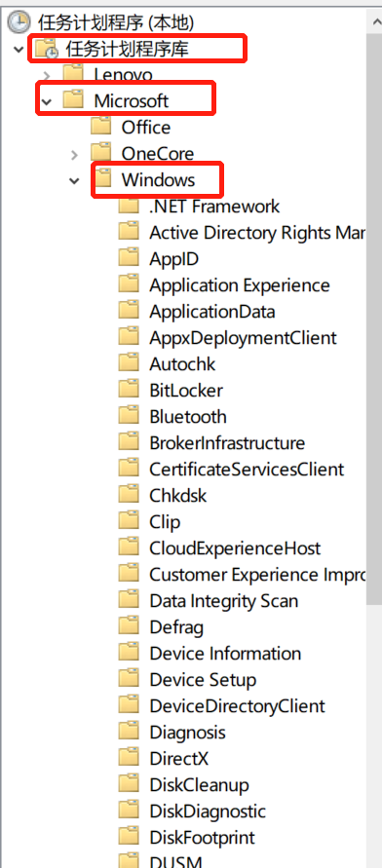
Task: Click the clock icon of 任务计划程序 (本地)
Action: click(19, 21)
